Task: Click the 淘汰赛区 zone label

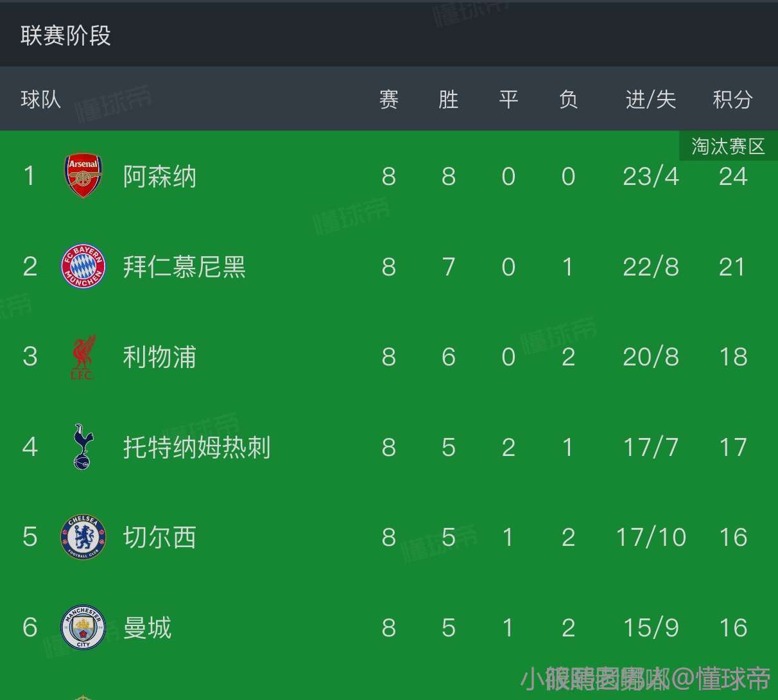Action: point(728,146)
